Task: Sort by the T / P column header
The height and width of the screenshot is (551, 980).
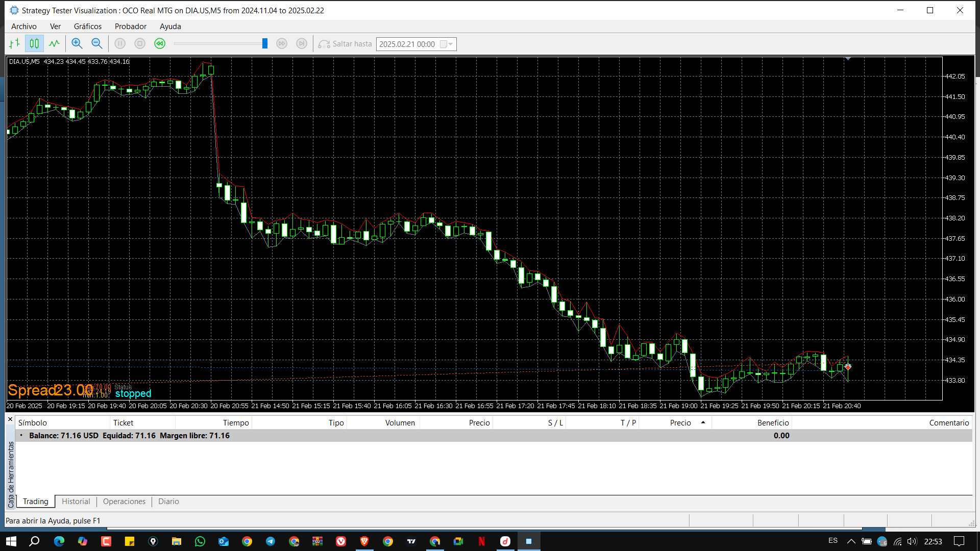Action: 602,422
